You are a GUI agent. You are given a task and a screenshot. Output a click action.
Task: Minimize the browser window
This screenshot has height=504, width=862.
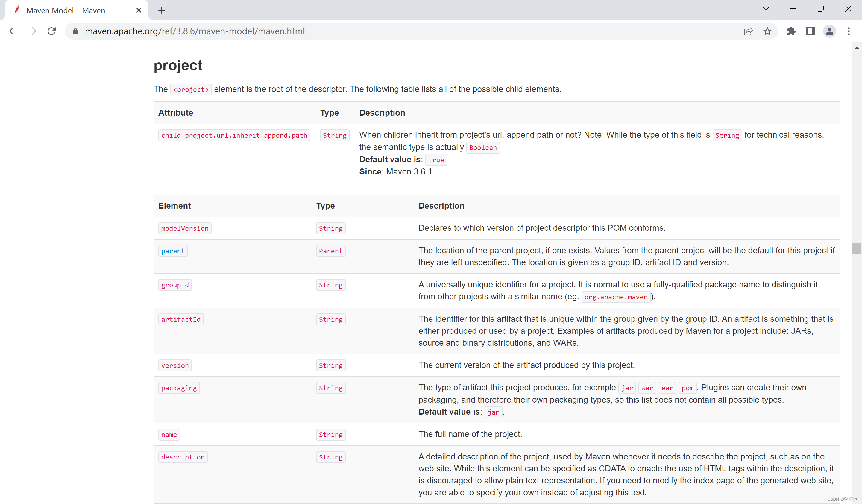[793, 9]
